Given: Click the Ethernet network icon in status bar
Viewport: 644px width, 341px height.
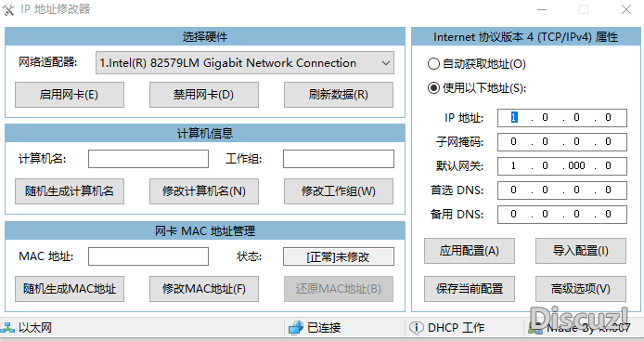Looking at the screenshot, I should pyautogui.click(x=7, y=328).
